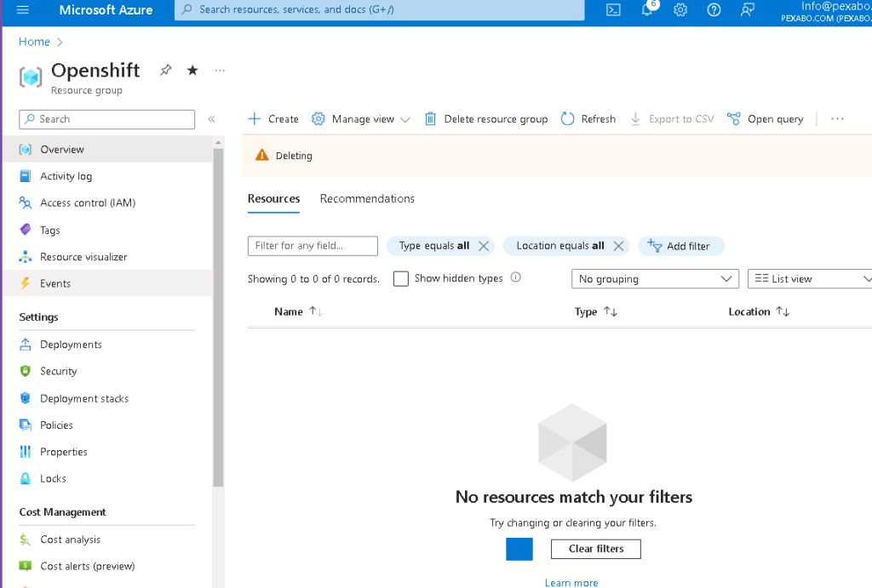Open the Info@pexabo account menu
The height and width of the screenshot is (588, 872).
tap(826, 11)
